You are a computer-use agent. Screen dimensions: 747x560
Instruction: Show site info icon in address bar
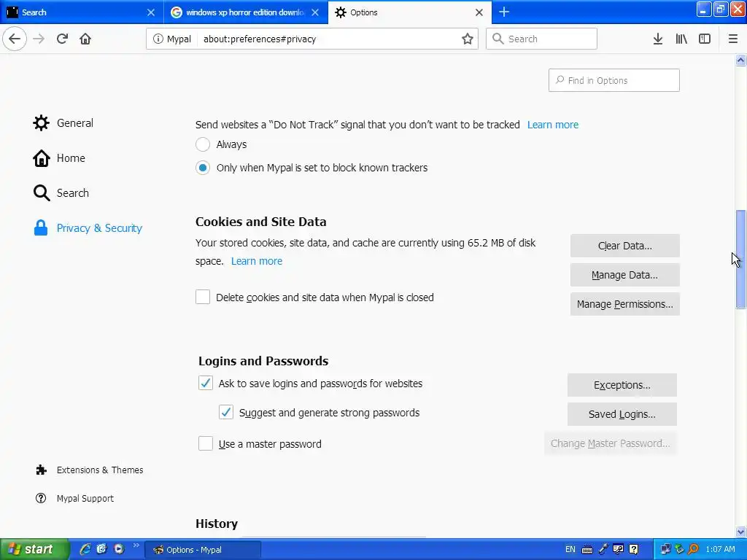pos(158,39)
